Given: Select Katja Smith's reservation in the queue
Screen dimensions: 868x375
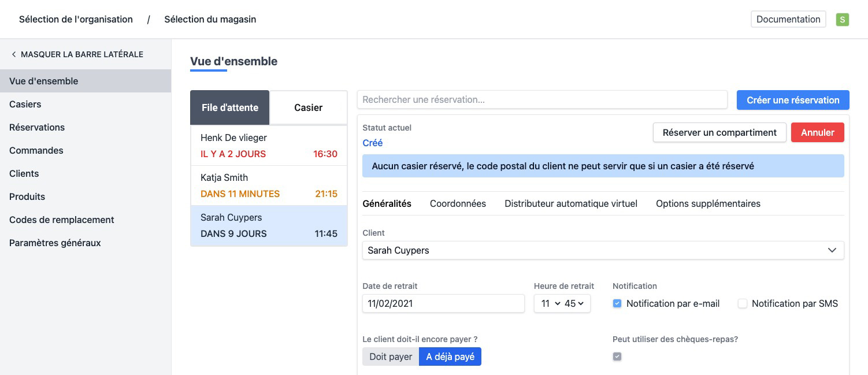Looking at the screenshot, I should tap(269, 185).
